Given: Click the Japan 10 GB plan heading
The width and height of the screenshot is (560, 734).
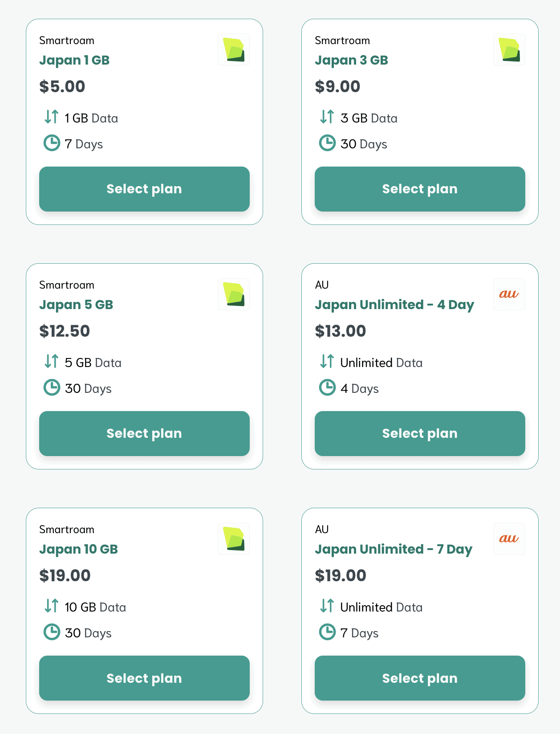Looking at the screenshot, I should click(78, 549).
